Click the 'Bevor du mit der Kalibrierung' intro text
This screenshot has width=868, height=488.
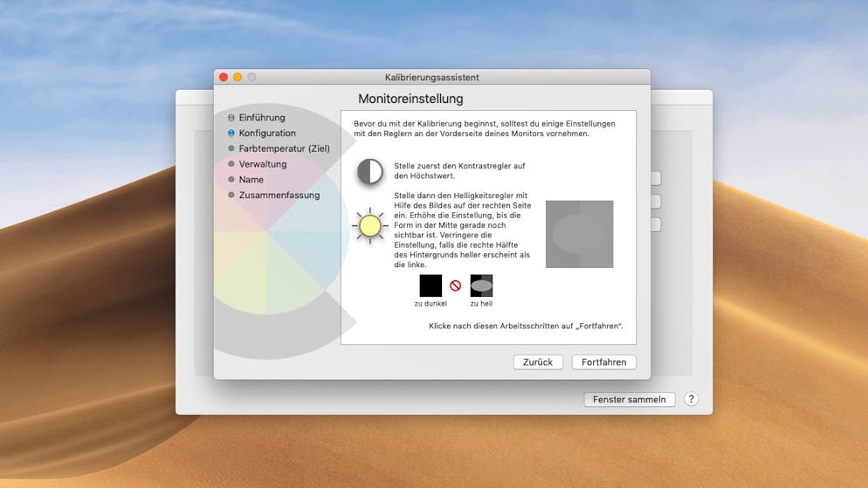[x=485, y=128]
